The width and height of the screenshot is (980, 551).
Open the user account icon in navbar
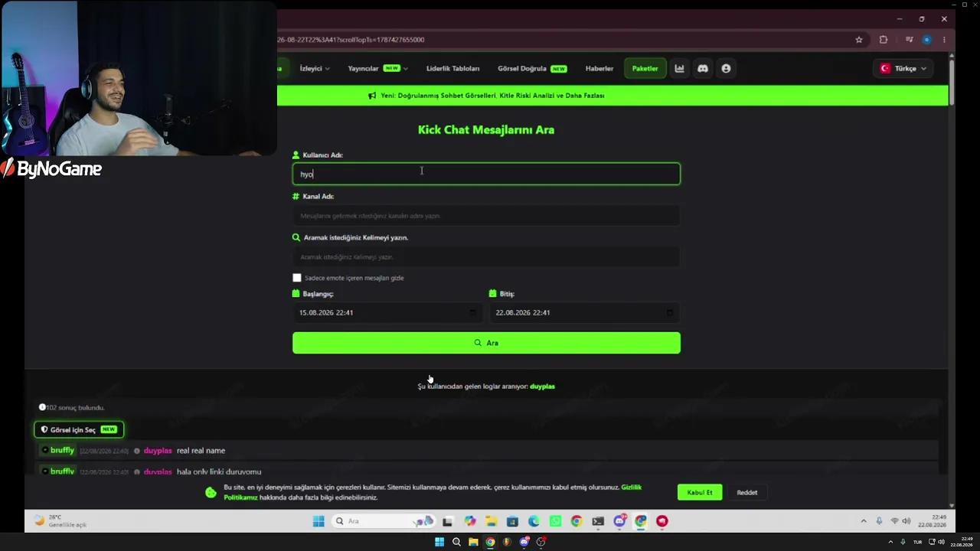coord(726,69)
